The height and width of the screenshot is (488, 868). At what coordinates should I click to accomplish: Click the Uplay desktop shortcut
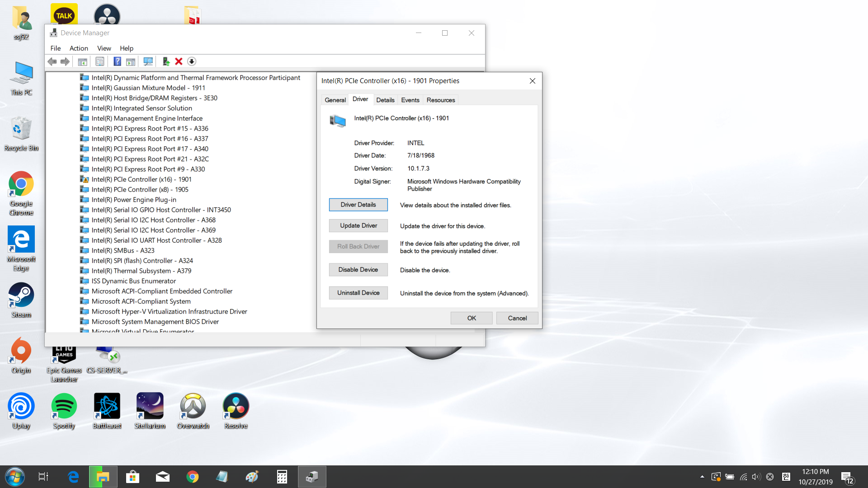pos(21,411)
